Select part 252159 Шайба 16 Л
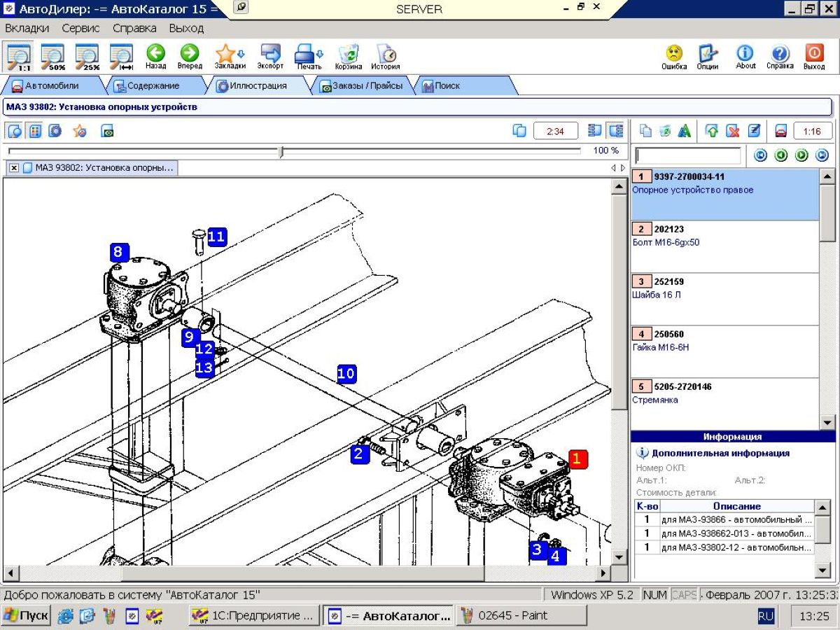The height and width of the screenshot is (630, 840). (x=724, y=300)
